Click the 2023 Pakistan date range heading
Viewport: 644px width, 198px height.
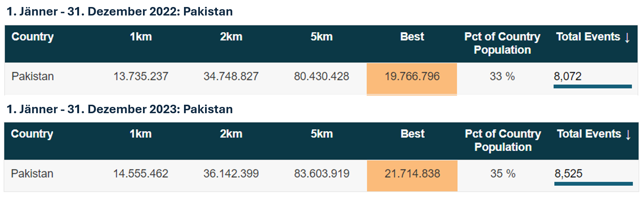120,109
